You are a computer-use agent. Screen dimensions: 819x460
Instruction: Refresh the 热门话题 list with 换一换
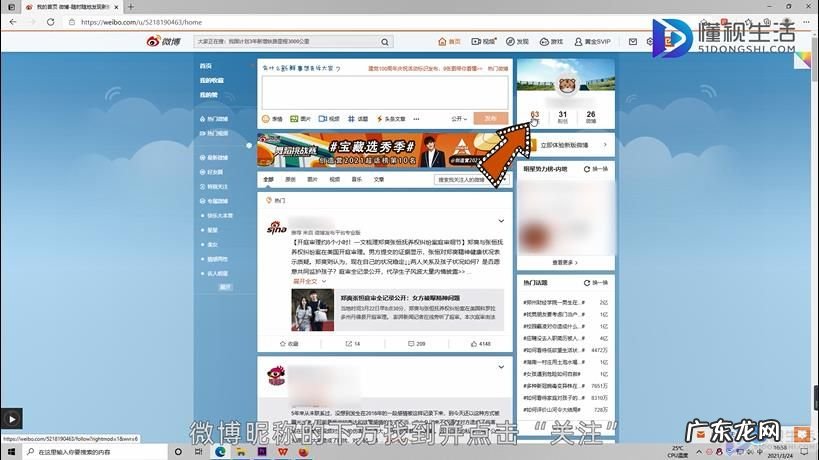[x=596, y=282]
